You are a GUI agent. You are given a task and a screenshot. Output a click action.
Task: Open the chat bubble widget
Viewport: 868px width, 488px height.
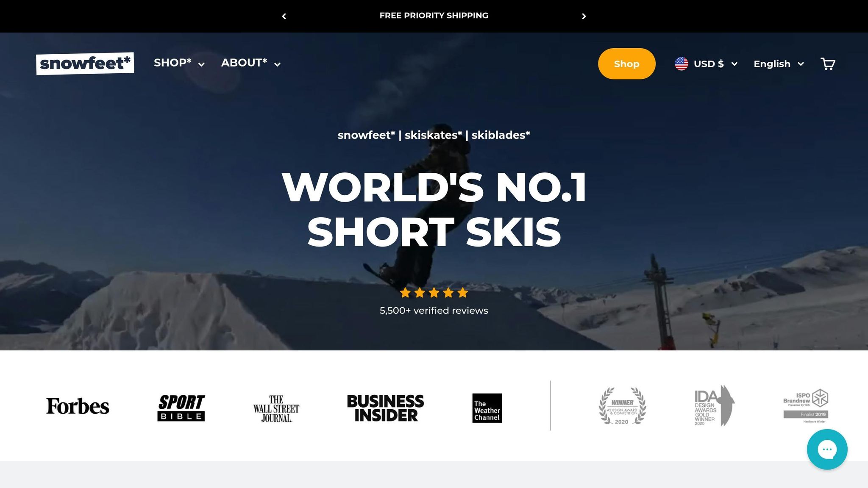[827, 449]
